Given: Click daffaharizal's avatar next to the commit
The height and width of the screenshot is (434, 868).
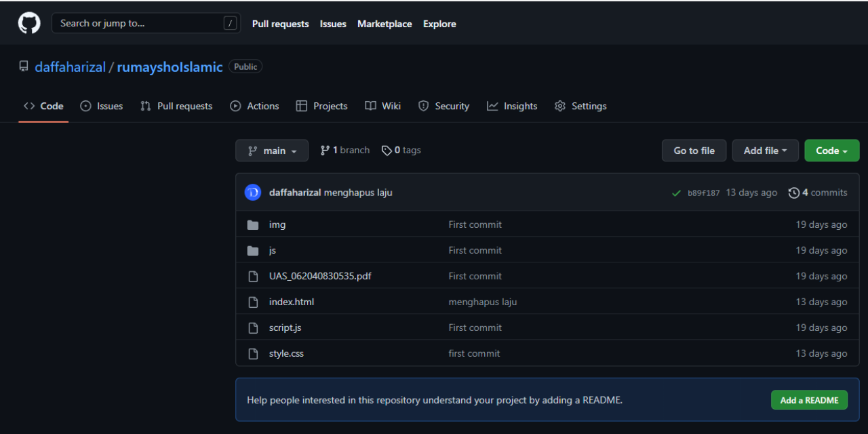Looking at the screenshot, I should (252, 192).
